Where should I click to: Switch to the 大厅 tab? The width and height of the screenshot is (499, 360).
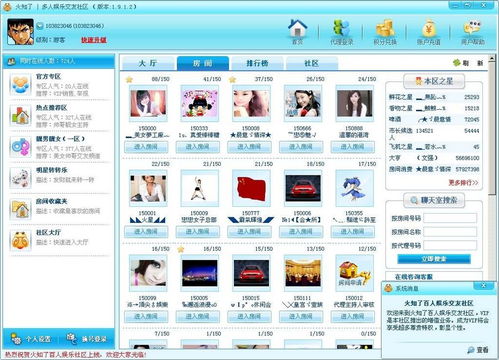(148, 63)
